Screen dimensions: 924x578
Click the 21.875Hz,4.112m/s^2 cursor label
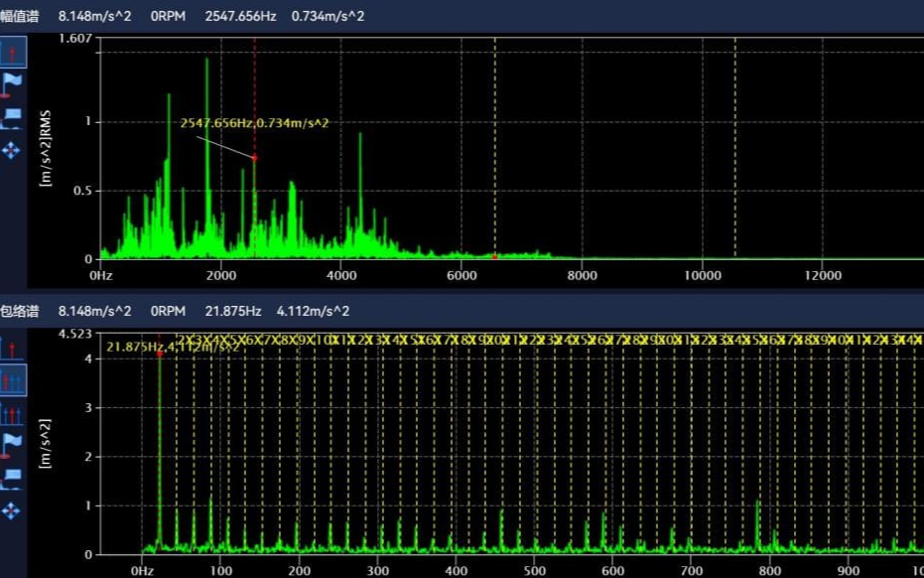[x=172, y=347]
